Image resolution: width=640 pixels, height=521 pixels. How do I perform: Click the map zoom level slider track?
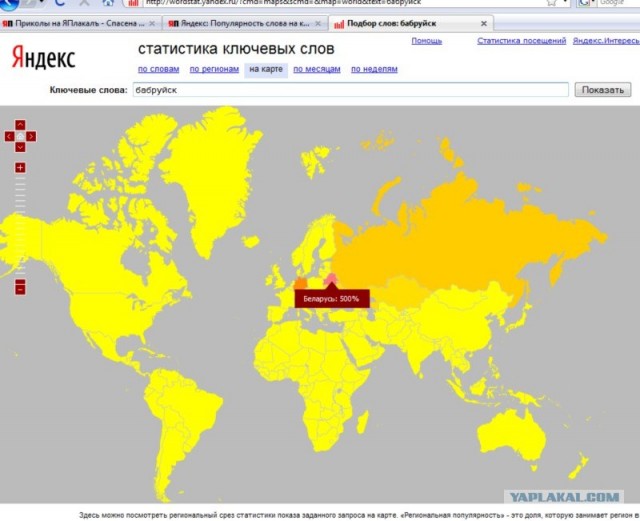pos(20,226)
